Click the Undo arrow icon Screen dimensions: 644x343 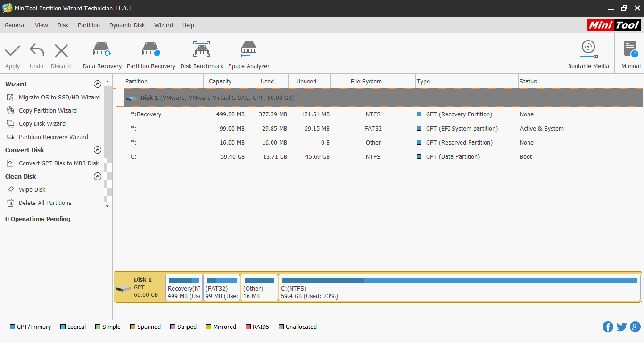click(37, 50)
